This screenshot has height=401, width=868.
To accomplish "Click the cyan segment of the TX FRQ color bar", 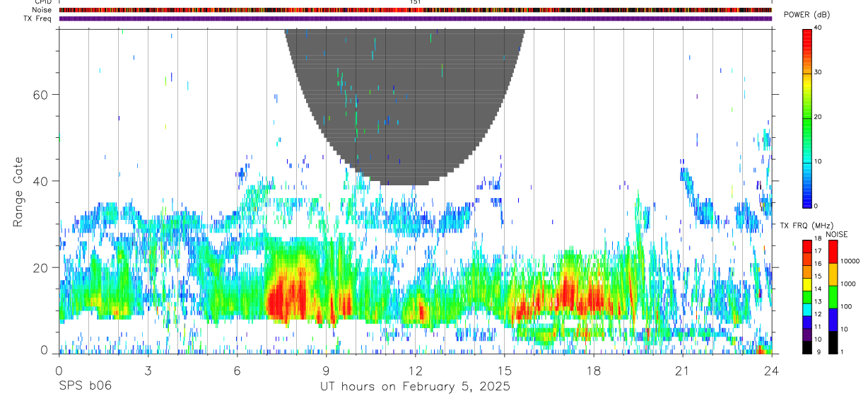I will coord(807,310).
